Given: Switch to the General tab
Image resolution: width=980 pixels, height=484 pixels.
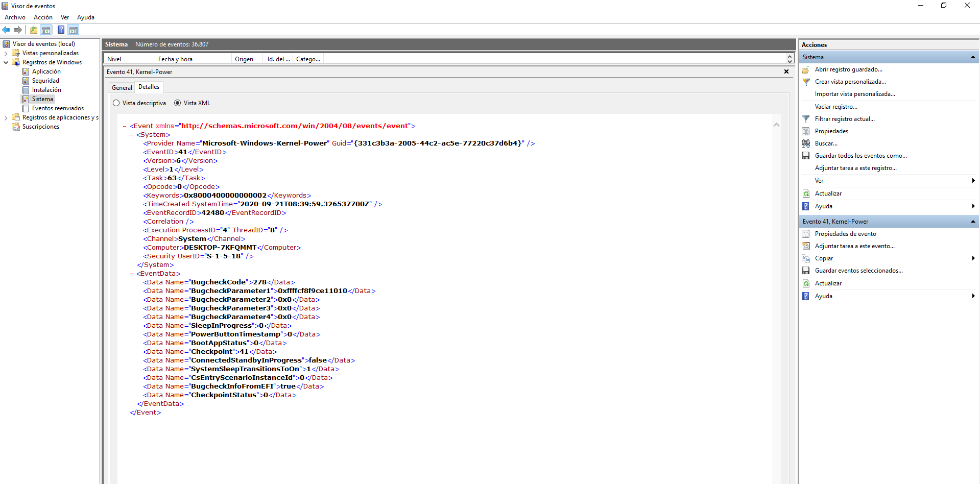Looking at the screenshot, I should pos(122,88).
